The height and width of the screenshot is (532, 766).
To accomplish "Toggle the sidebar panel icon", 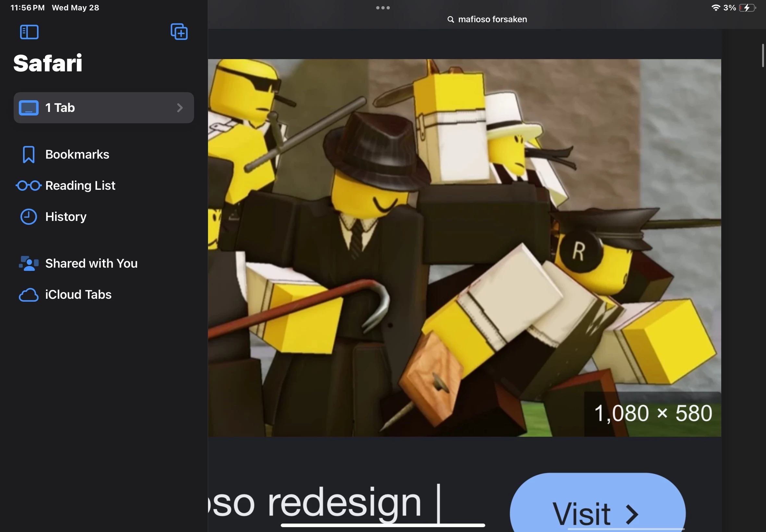I will tap(29, 32).
